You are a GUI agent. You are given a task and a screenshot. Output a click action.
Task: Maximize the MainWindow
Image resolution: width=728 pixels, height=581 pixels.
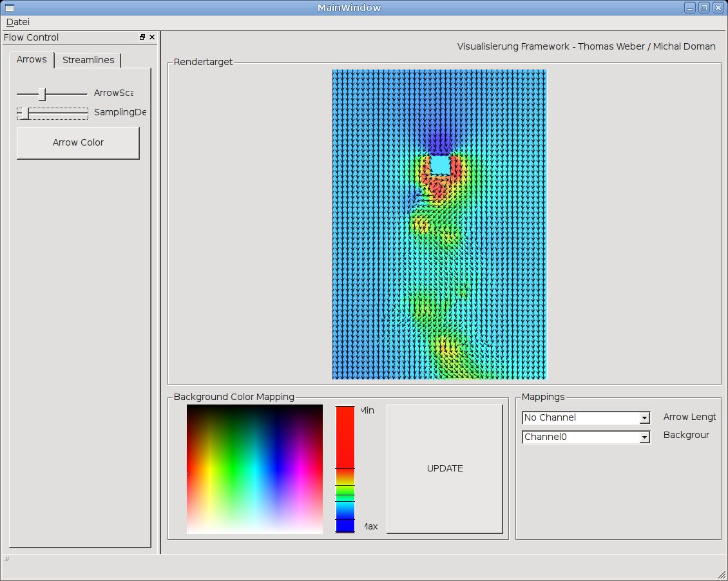(x=704, y=8)
